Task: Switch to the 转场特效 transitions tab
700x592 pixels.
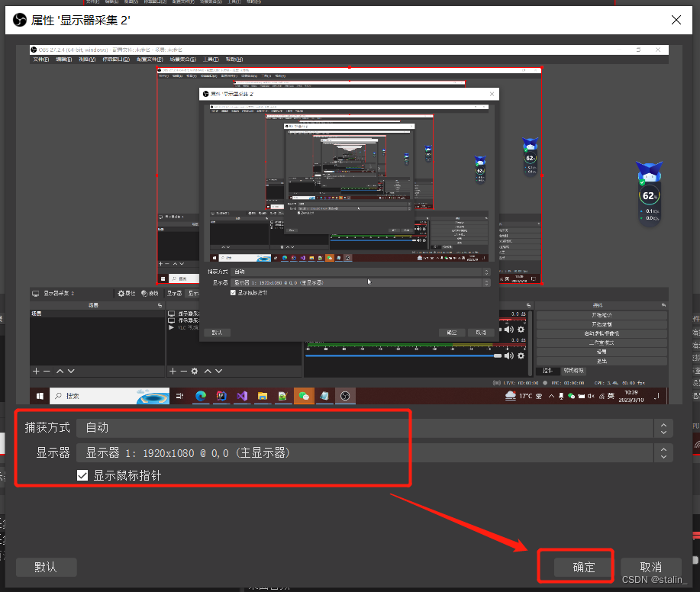Action: coord(573,372)
